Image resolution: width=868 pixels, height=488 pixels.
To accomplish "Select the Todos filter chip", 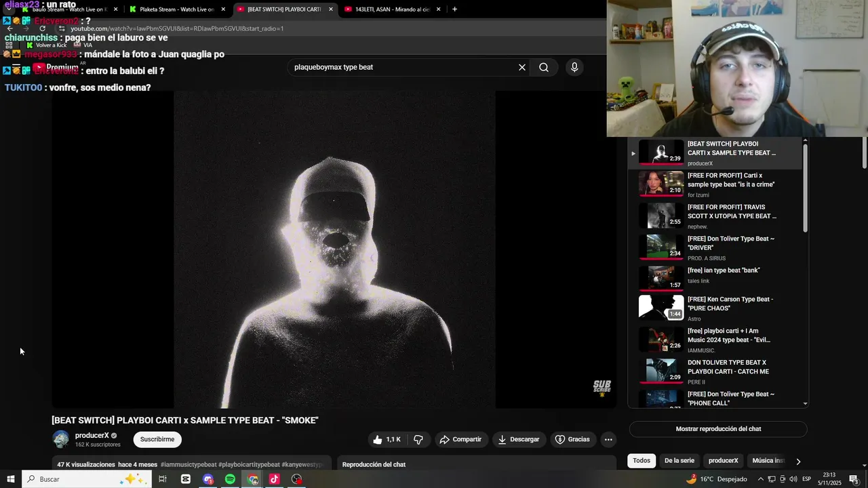I will pos(642,461).
